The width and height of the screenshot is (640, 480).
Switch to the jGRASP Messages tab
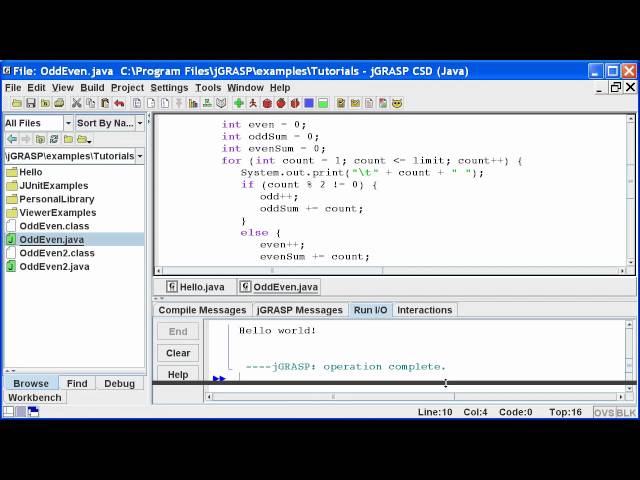tap(300, 310)
